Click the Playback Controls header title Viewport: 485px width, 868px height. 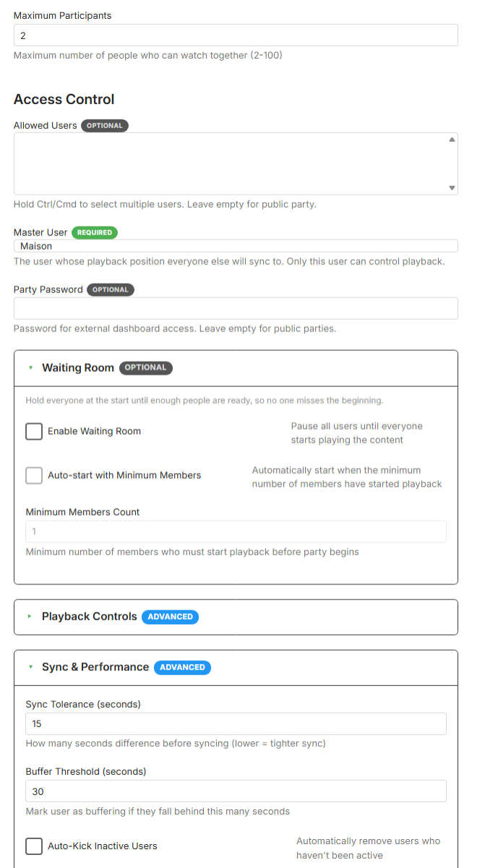pos(89,616)
